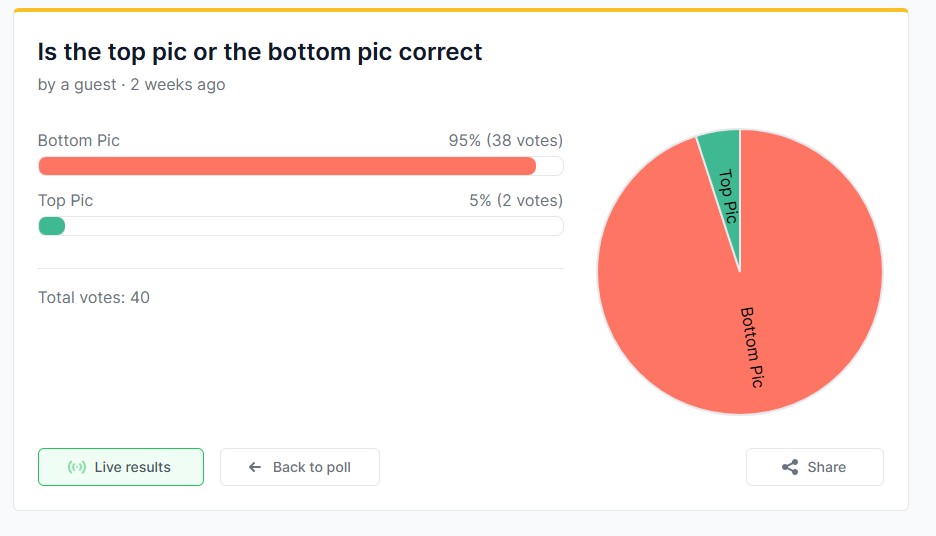The height and width of the screenshot is (536, 936).
Task: Click the Bottom Pic option label
Action: tap(79, 140)
